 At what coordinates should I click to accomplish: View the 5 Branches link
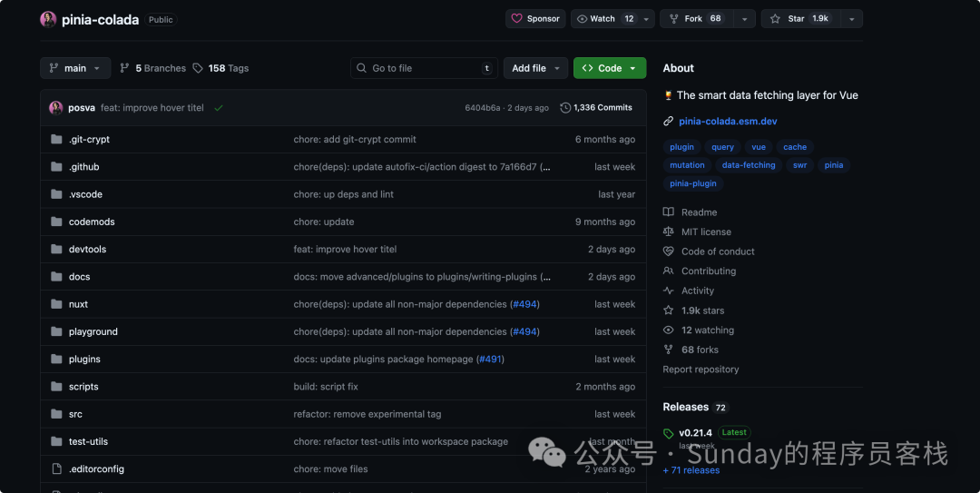[x=152, y=68]
